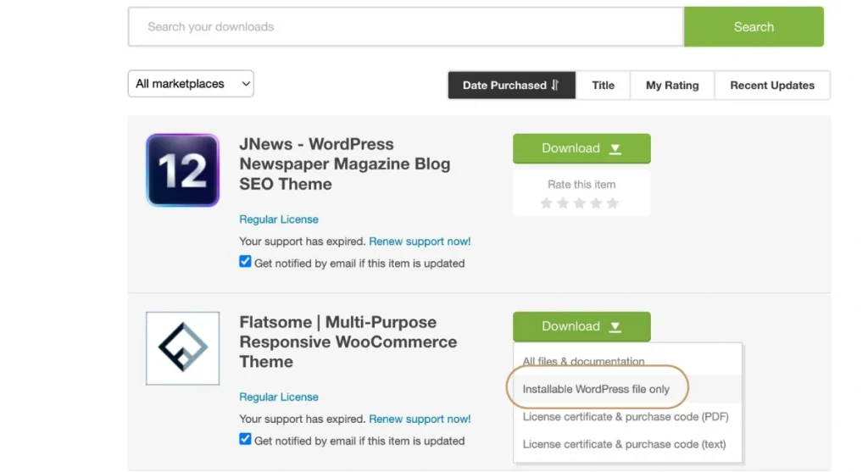This screenshot has height=472, width=868.
Task: Open Flatsome Regular License link
Action: coord(278,397)
